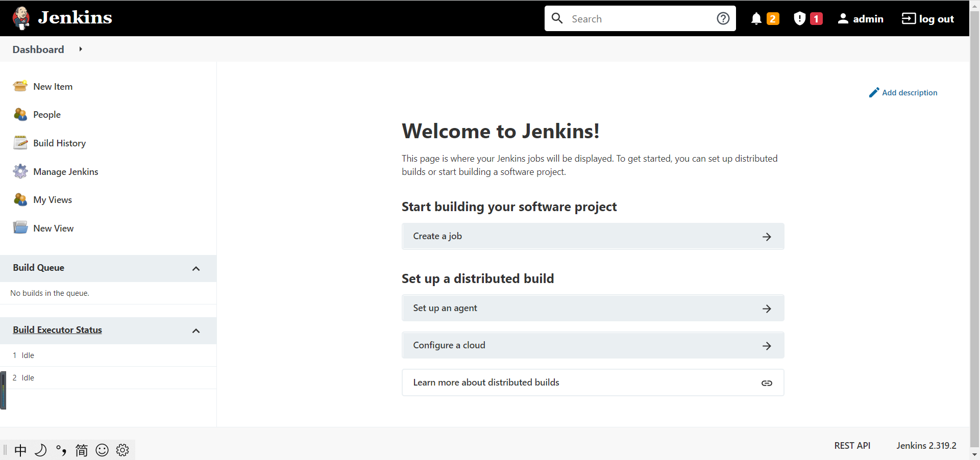Click the Build History notepad icon
The height and width of the screenshot is (460, 980).
[20, 143]
